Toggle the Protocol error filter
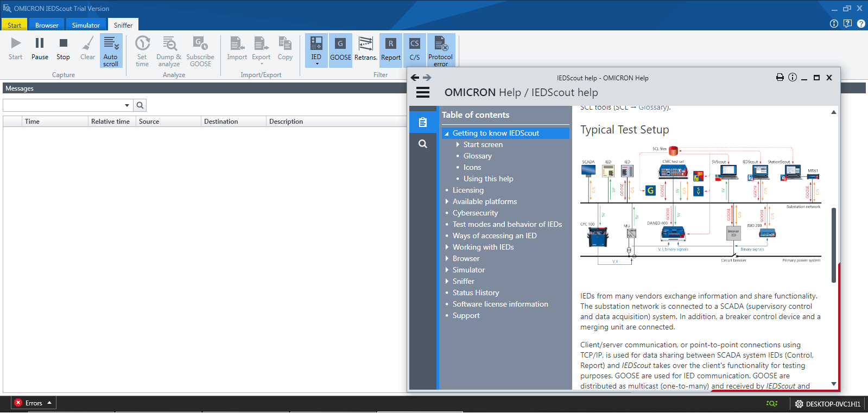 pyautogui.click(x=440, y=50)
